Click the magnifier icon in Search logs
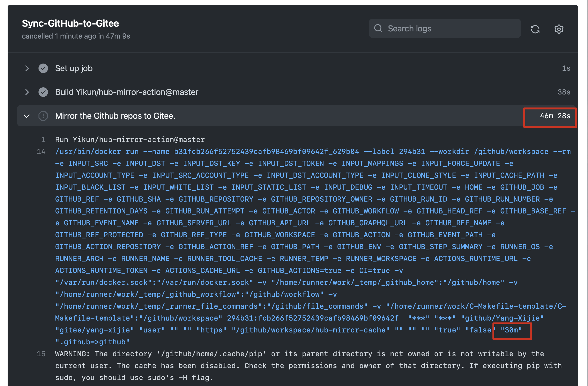The image size is (588, 386). (x=378, y=29)
